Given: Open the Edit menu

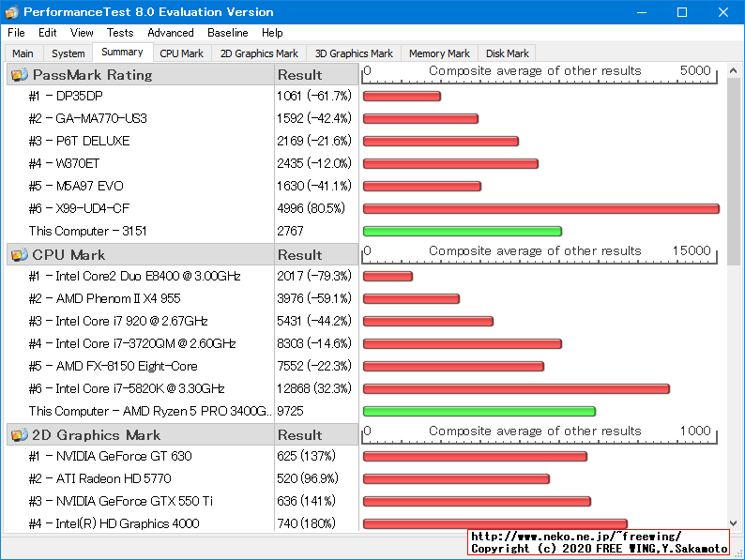Looking at the screenshot, I should click(48, 33).
